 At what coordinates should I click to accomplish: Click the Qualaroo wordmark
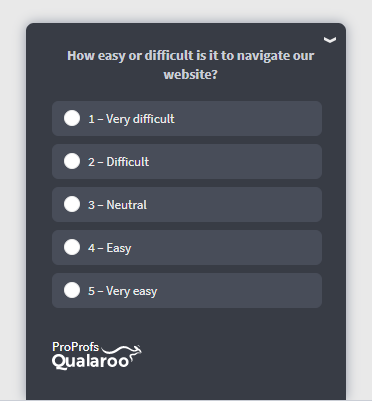click(x=90, y=362)
